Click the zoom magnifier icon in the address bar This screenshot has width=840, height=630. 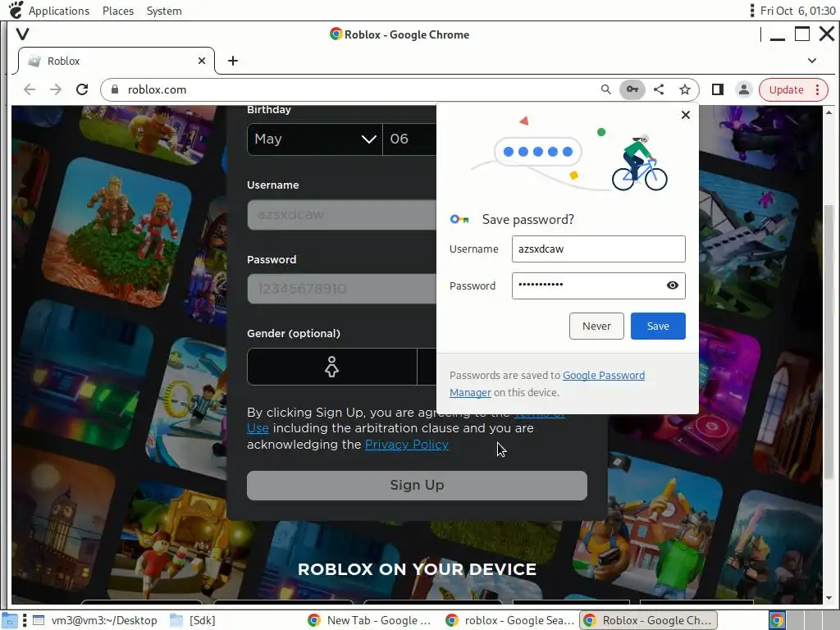pyautogui.click(x=606, y=89)
